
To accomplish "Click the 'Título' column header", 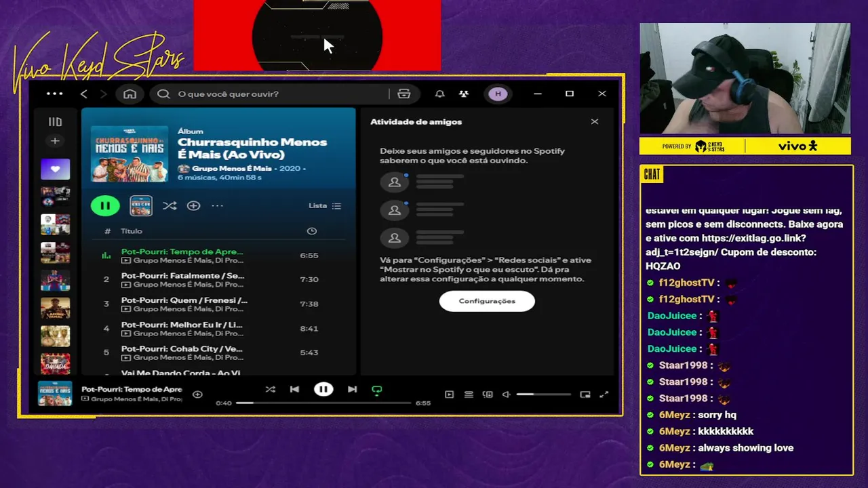I will pos(132,231).
